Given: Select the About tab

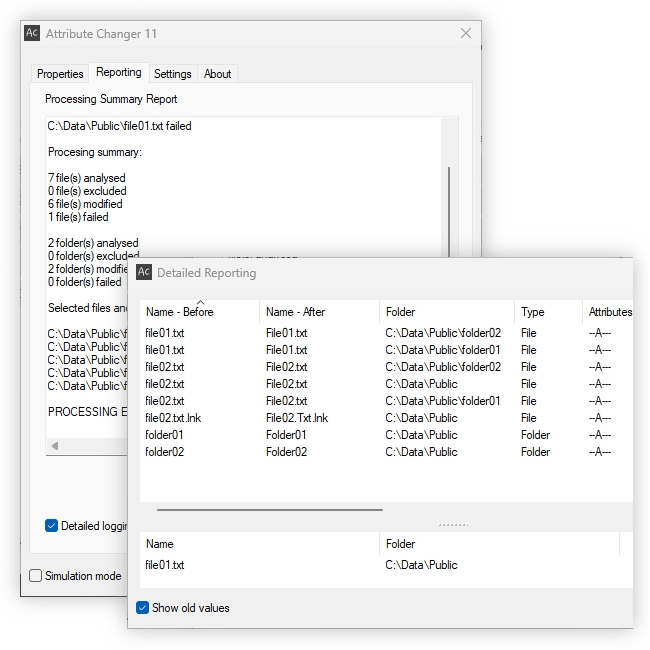Looking at the screenshot, I should pyautogui.click(x=217, y=74).
